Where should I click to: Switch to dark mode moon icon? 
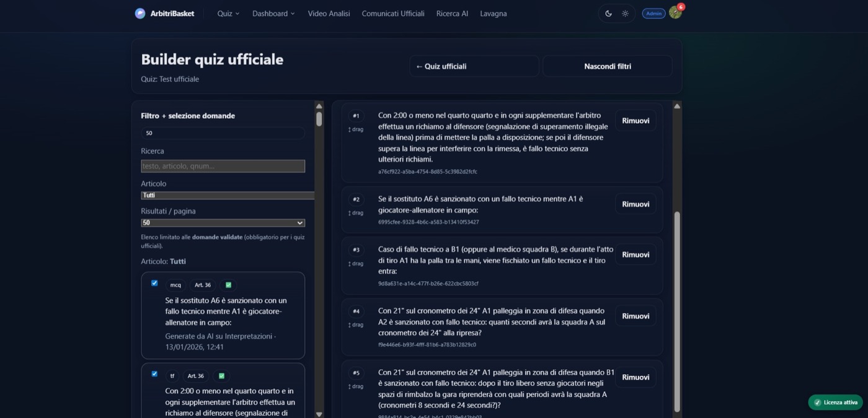click(608, 13)
